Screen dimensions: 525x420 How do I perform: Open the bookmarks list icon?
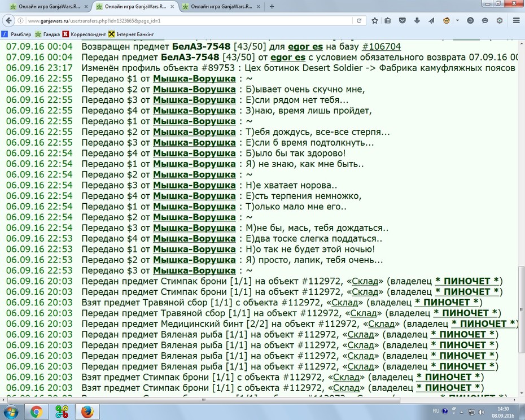tap(388, 21)
